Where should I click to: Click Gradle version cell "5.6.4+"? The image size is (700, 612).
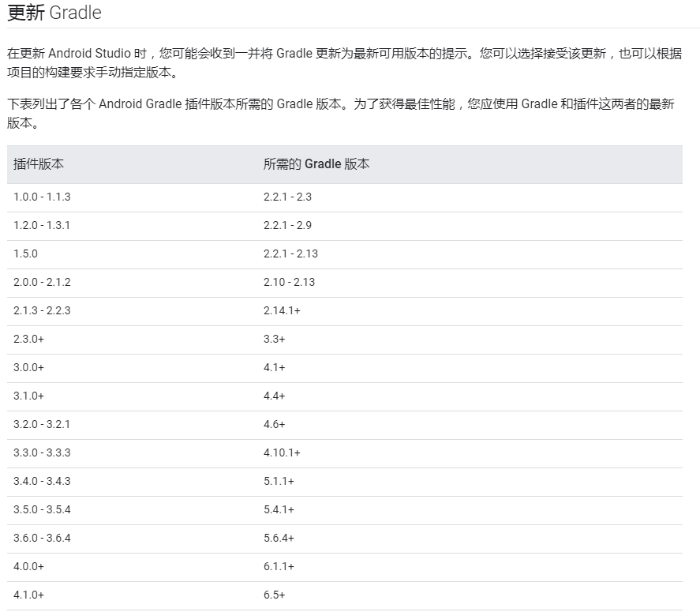point(279,539)
